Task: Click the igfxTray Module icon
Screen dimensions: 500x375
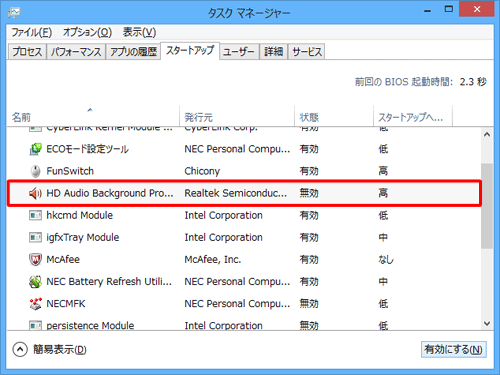Action: pos(35,237)
